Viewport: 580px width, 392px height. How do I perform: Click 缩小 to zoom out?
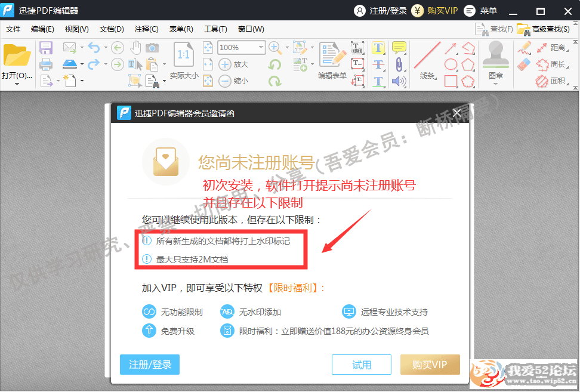pos(233,81)
